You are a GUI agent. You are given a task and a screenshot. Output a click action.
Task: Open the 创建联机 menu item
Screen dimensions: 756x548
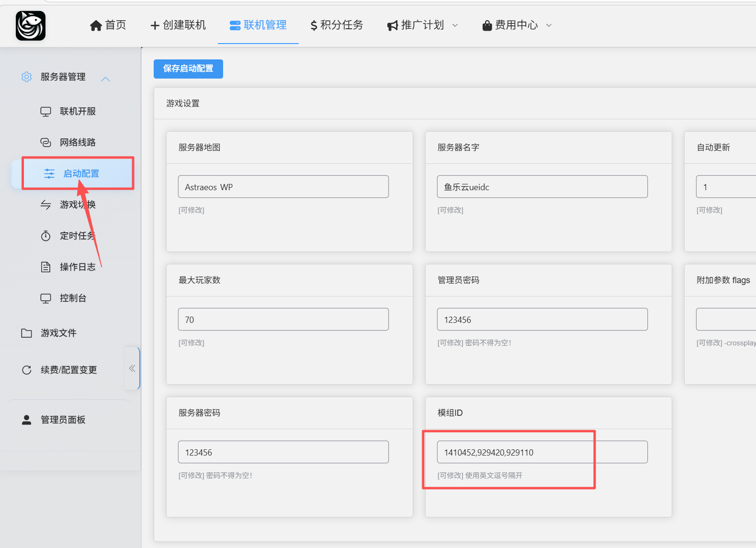tap(178, 25)
